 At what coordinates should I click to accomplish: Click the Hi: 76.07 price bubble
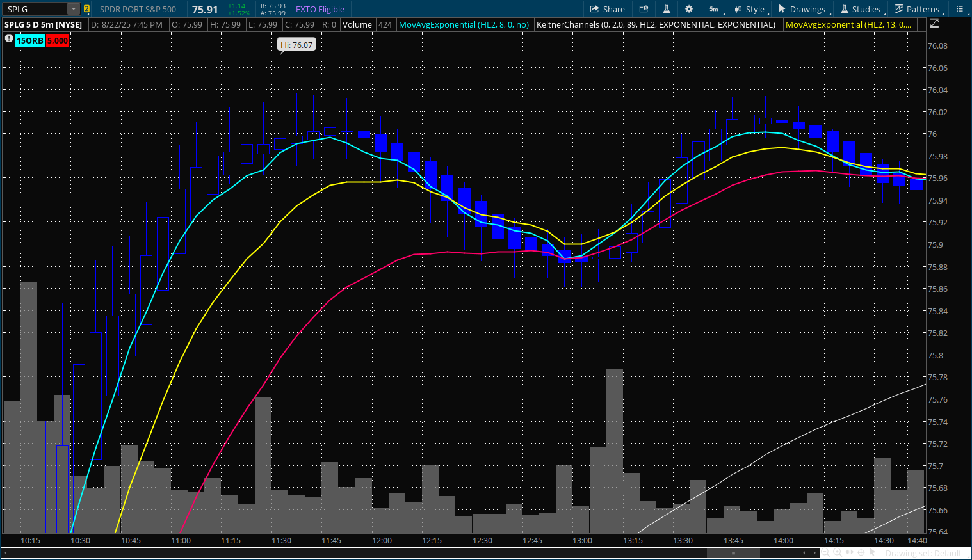(x=296, y=45)
